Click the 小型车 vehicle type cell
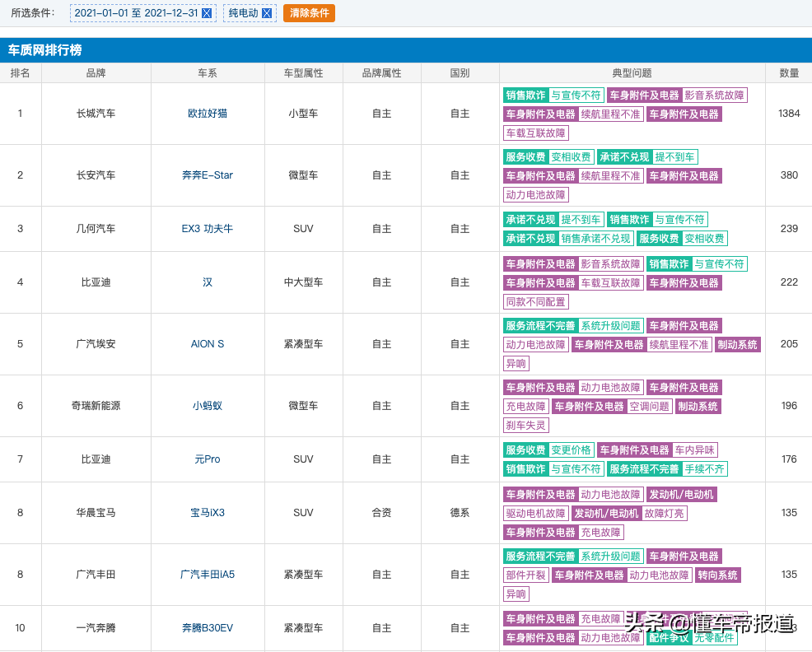812x652 pixels. 303,114
